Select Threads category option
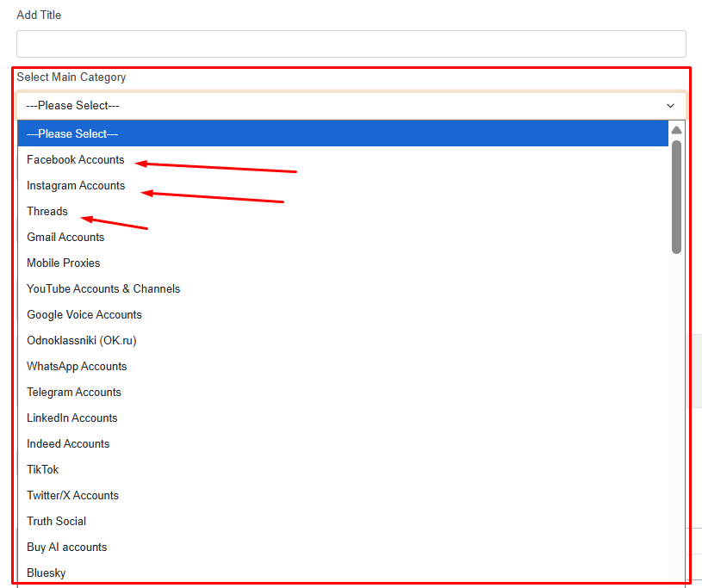The image size is (702, 588). point(343,211)
